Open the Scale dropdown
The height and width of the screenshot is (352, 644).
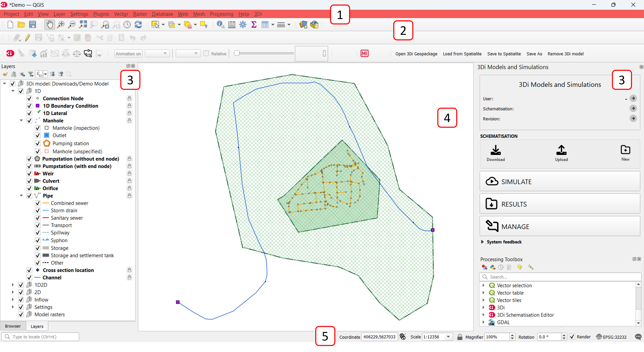click(x=448, y=337)
